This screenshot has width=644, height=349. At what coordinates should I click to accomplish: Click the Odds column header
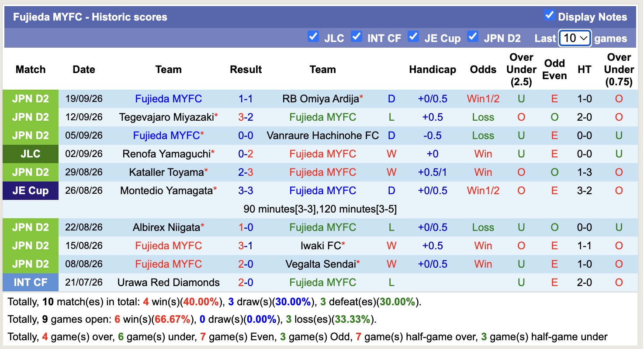(483, 70)
